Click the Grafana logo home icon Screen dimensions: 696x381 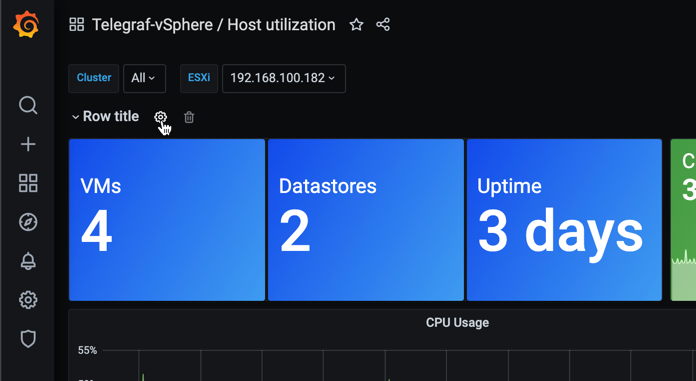tap(26, 24)
